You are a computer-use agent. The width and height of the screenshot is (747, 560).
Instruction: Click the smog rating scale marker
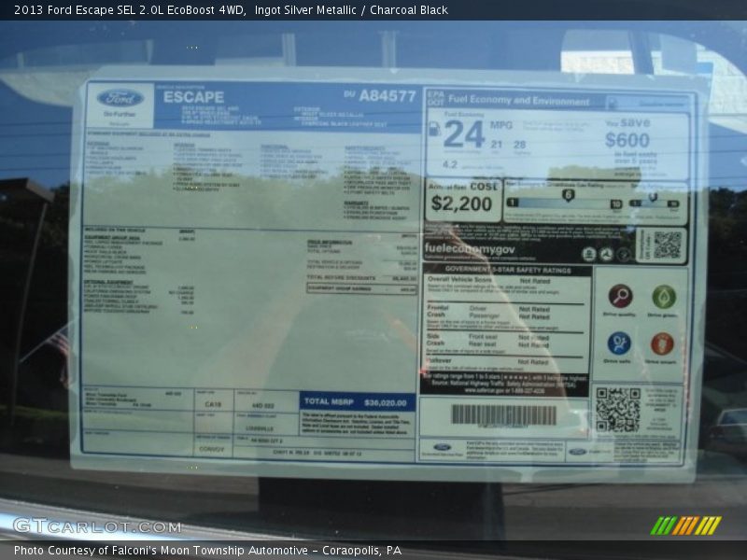652,197
